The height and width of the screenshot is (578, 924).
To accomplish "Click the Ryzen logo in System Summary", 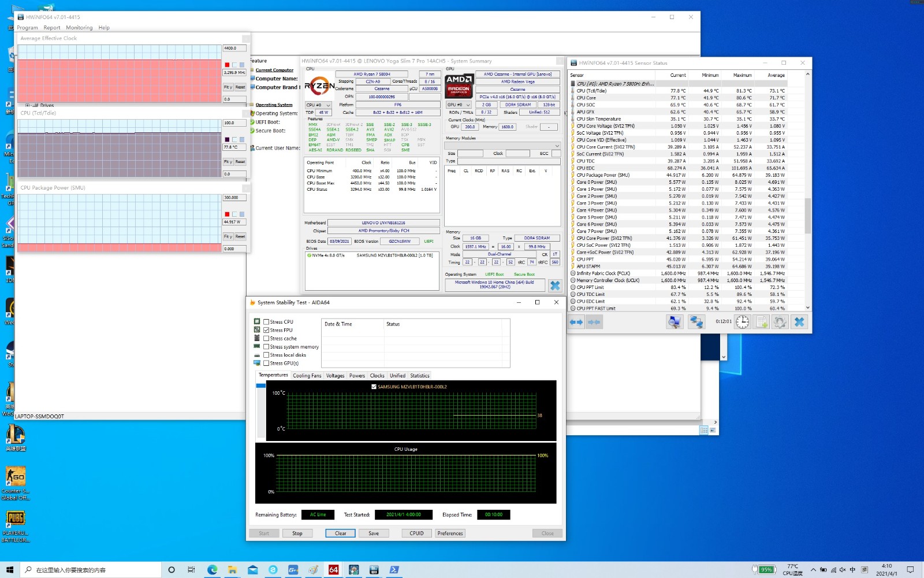I will [x=319, y=87].
